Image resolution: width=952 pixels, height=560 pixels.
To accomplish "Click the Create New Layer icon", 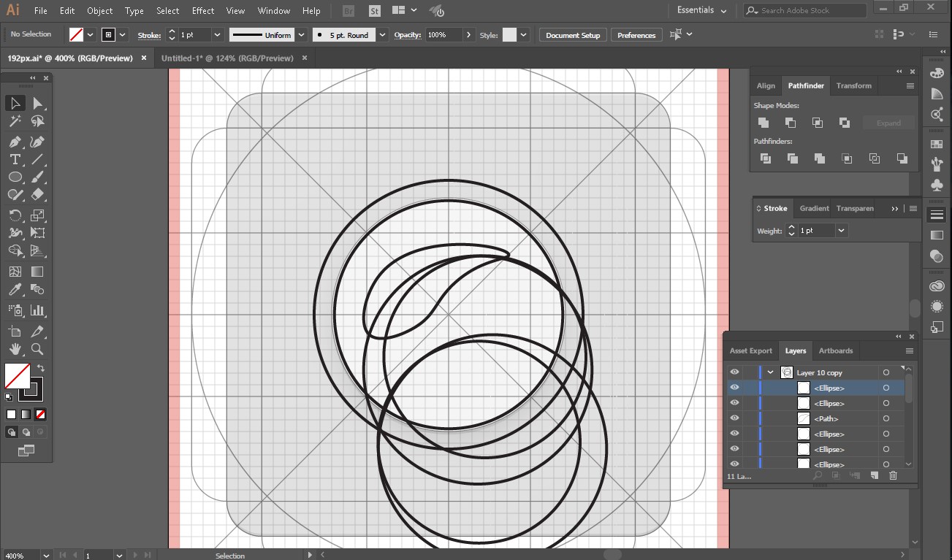I will [874, 476].
